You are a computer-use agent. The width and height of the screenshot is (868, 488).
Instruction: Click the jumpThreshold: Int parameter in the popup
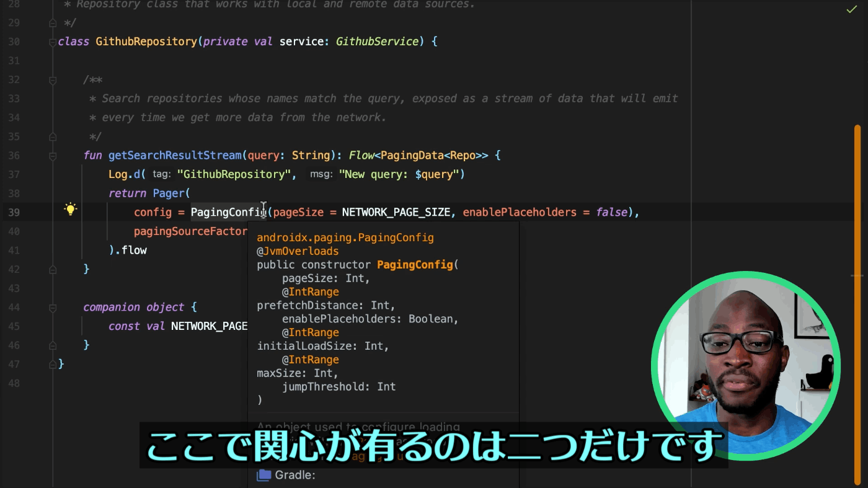pos(339,387)
